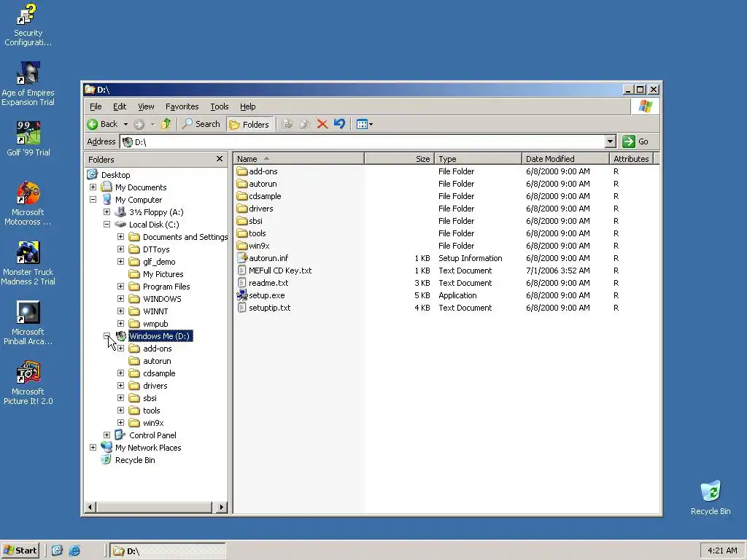Image resolution: width=747 pixels, height=560 pixels.
Task: Select Windows Me (D:) drive icon in tree
Action: (121, 336)
